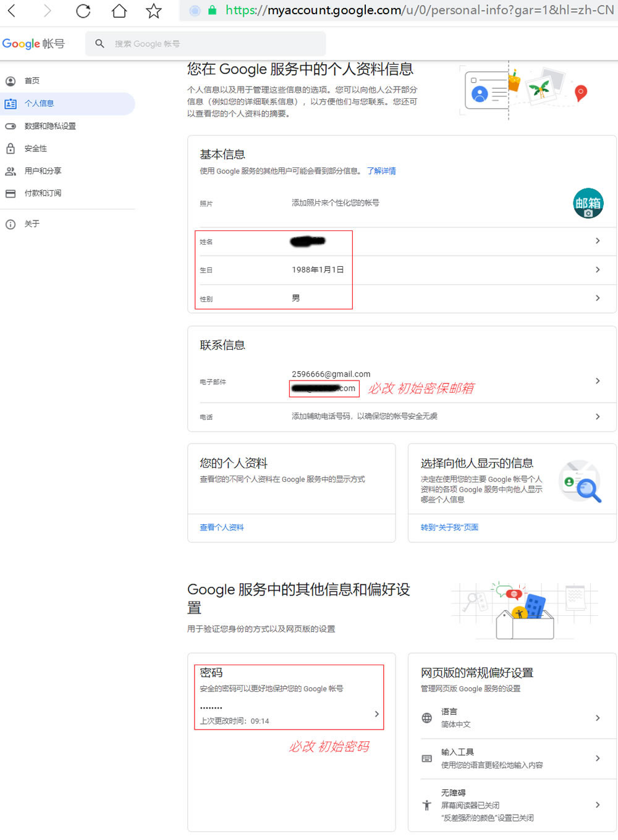Open the 电子邮件 row chevron

point(598,381)
